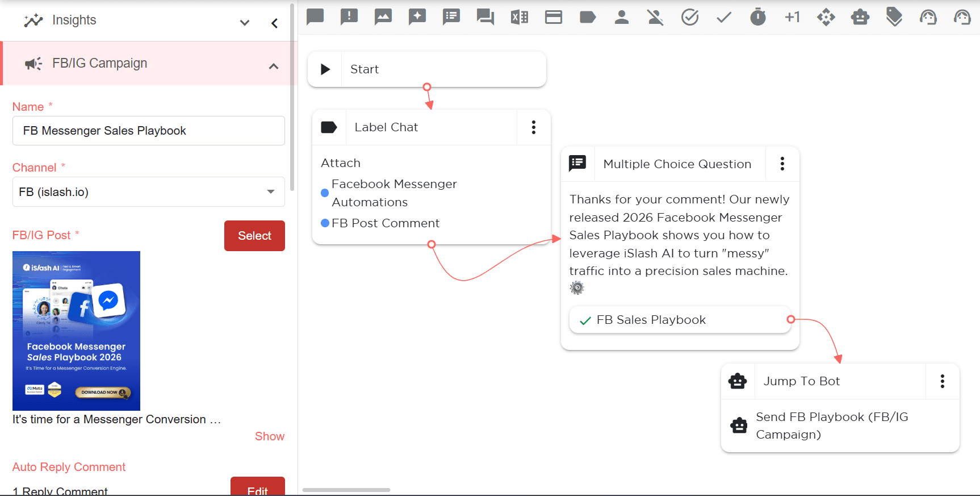Viewport: 980px width, 496px height.
Task: Click the Label Chat node tag icon
Action: click(x=329, y=127)
